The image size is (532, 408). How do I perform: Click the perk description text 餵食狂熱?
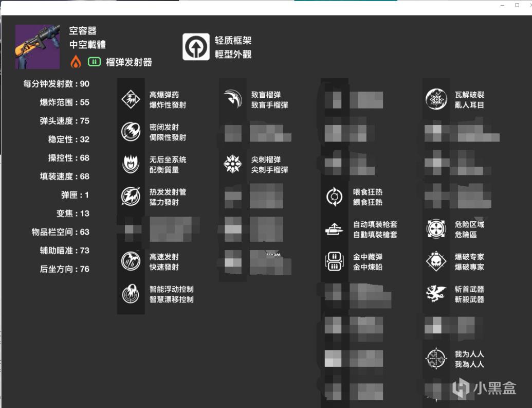pos(368,202)
